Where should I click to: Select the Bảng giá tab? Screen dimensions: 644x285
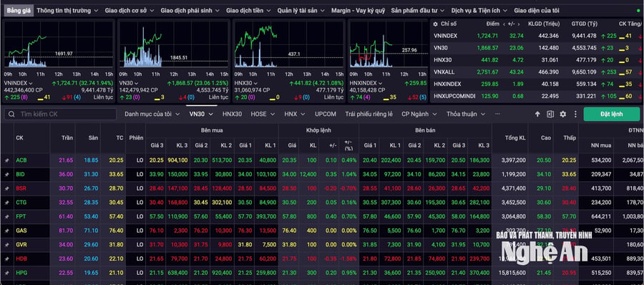coord(19,10)
